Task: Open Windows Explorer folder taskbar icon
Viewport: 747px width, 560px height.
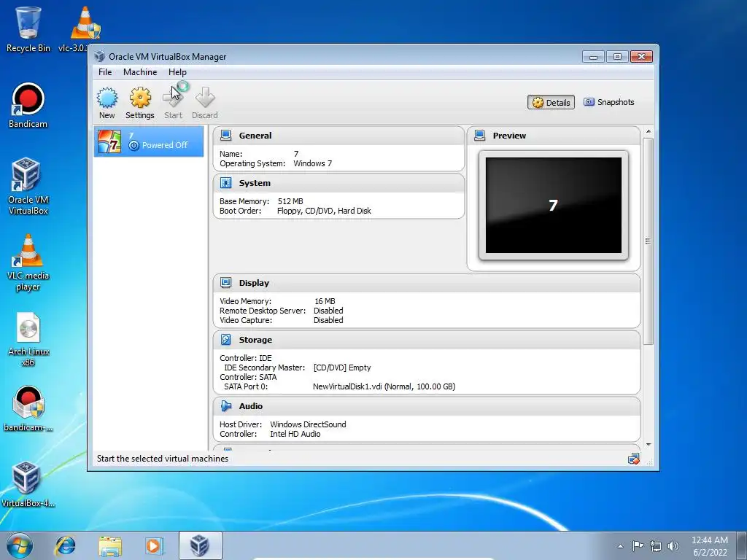Action: click(x=110, y=545)
